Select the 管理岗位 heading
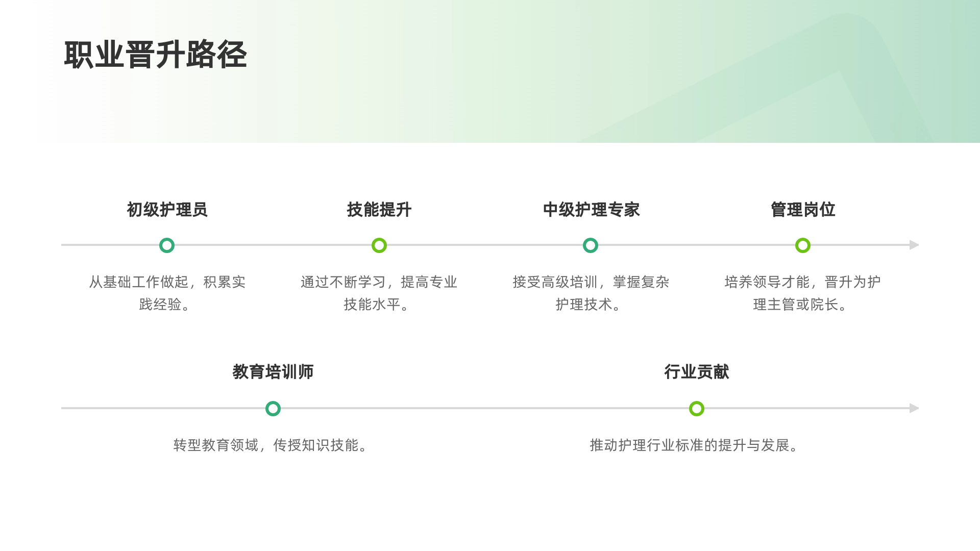Screen dimensions: 980x551 coord(803,210)
